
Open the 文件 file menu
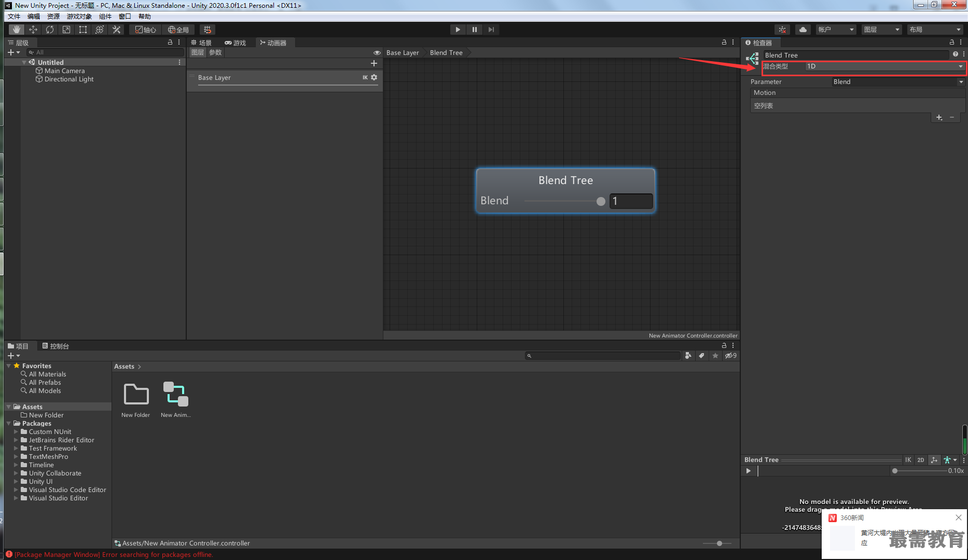(14, 16)
